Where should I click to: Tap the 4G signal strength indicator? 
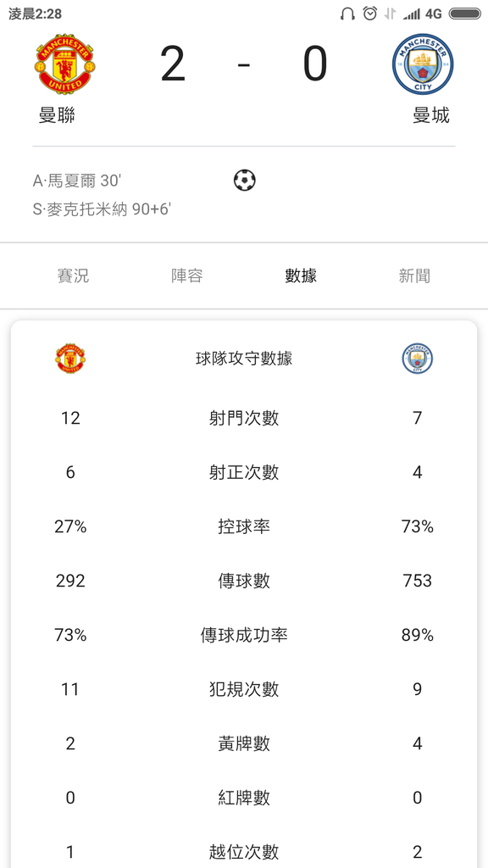(422, 14)
